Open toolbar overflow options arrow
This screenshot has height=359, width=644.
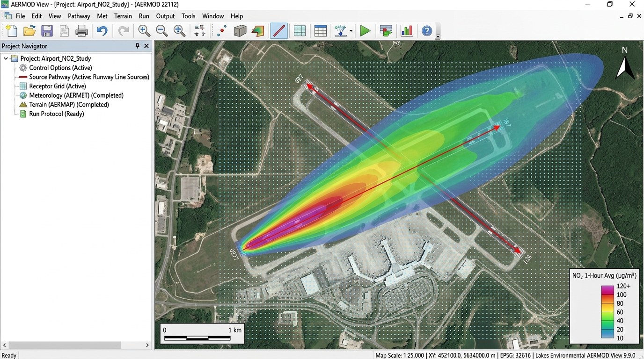(x=438, y=36)
